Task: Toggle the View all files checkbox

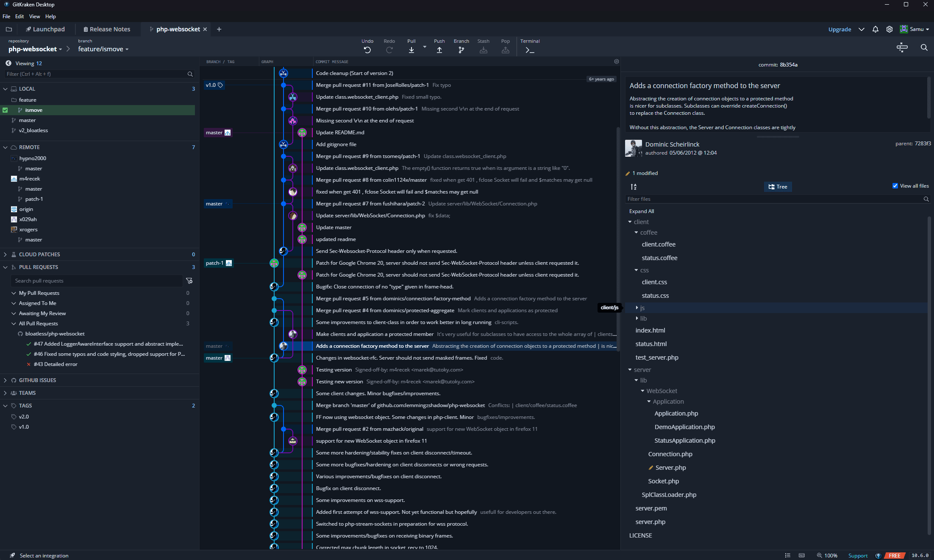Action: [895, 186]
